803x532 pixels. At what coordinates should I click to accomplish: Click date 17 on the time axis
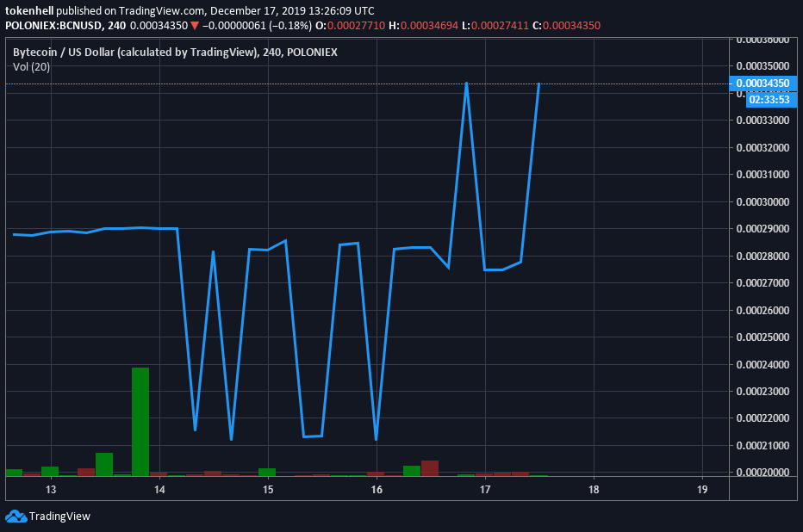pyautogui.click(x=485, y=490)
